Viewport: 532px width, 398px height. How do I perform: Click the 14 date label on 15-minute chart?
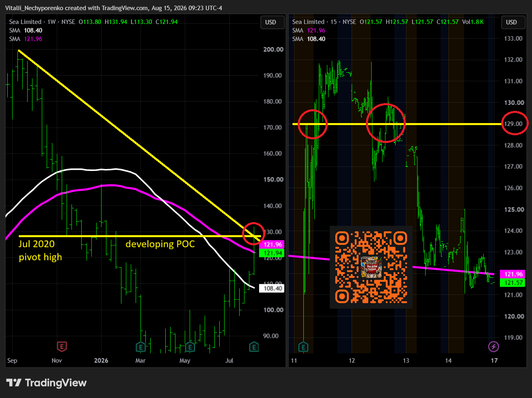click(448, 360)
